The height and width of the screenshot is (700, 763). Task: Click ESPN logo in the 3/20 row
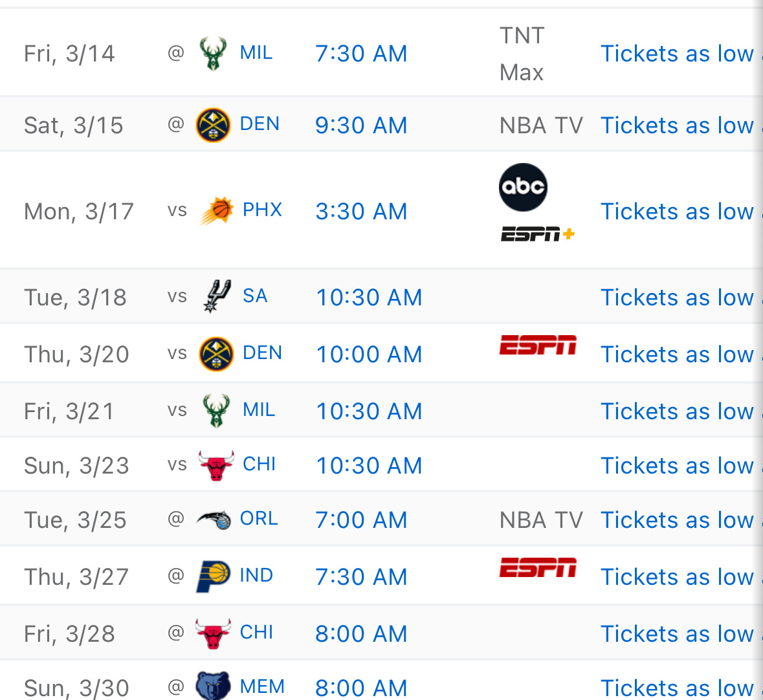click(538, 345)
